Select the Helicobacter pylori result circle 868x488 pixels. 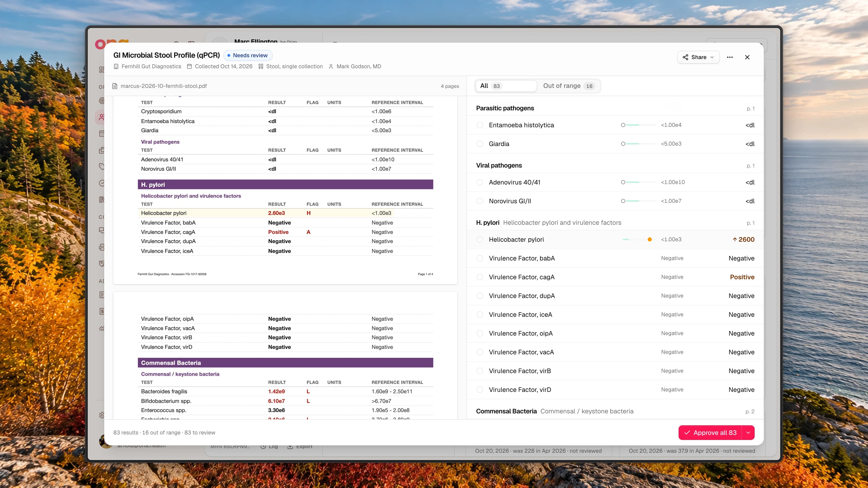click(480, 239)
